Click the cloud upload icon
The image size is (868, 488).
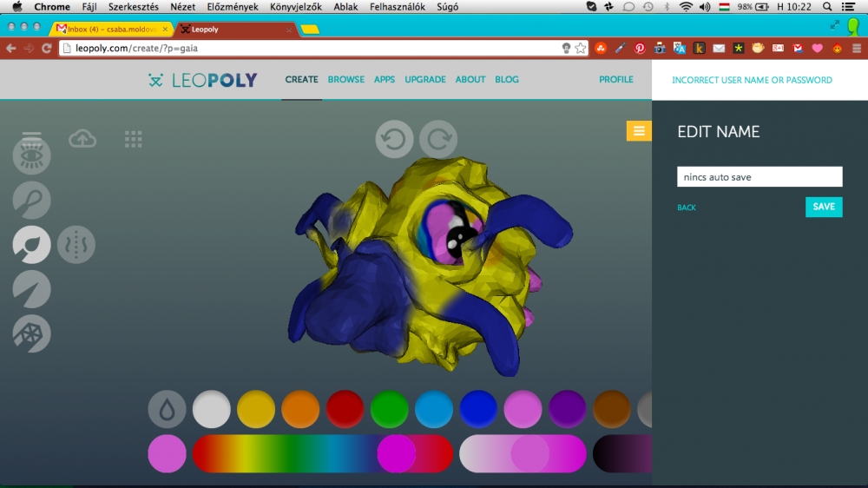[x=82, y=139]
